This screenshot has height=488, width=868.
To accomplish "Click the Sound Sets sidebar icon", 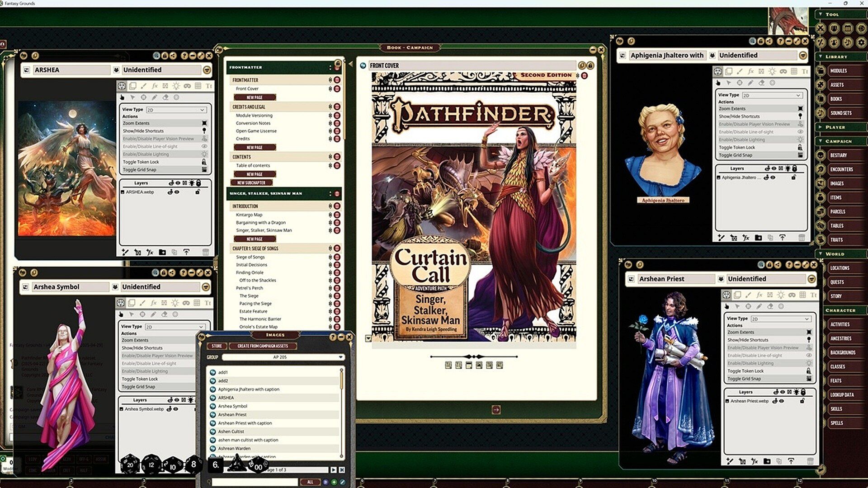I will (x=821, y=113).
